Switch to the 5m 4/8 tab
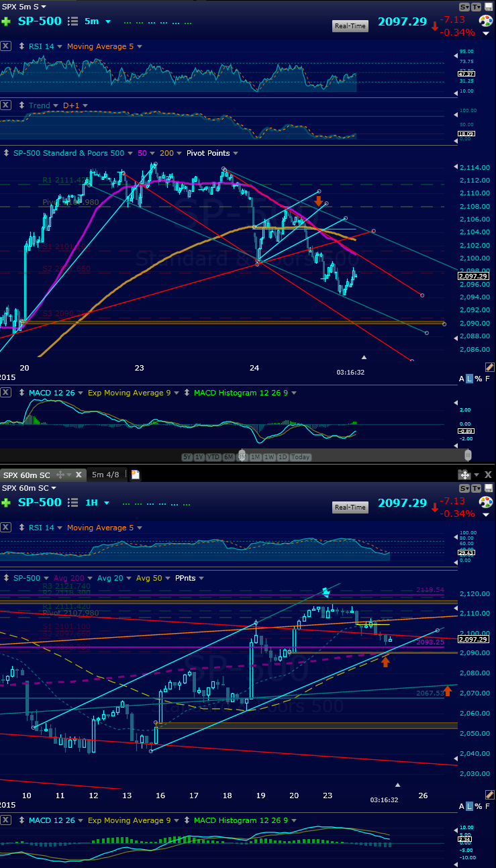Viewport: 496px width, 868px height. [106, 475]
